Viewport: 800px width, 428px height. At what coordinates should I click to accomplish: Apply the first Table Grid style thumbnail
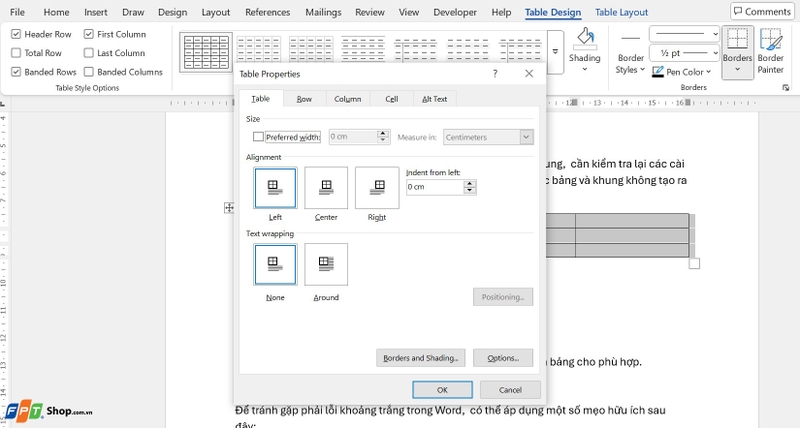tap(206, 52)
